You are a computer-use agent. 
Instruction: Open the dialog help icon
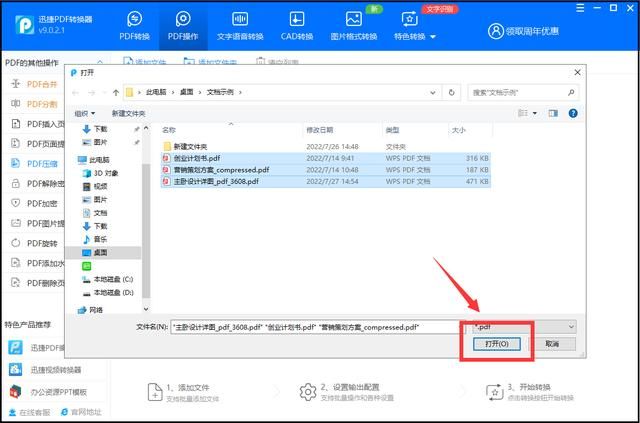tap(573, 113)
